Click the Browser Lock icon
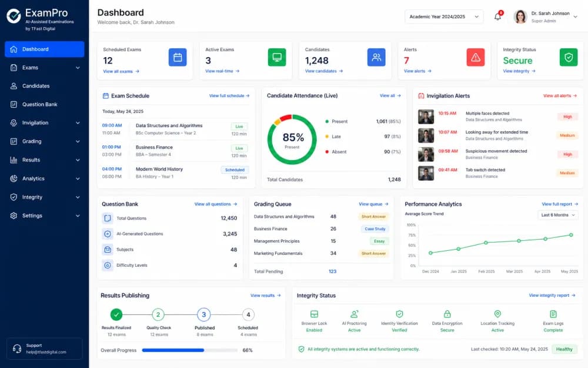 pyautogui.click(x=314, y=314)
